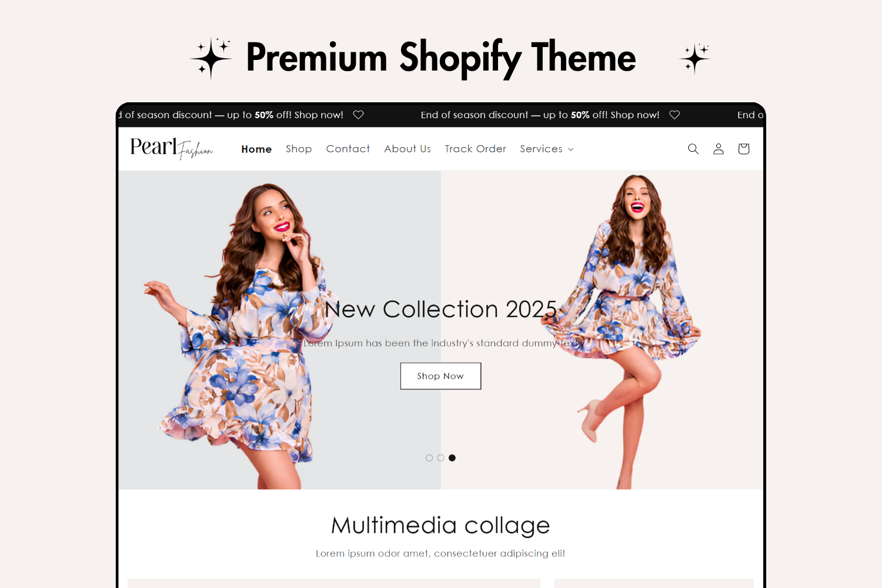Open the shopping cart icon
Image resolution: width=882 pixels, height=588 pixels.
tap(744, 149)
